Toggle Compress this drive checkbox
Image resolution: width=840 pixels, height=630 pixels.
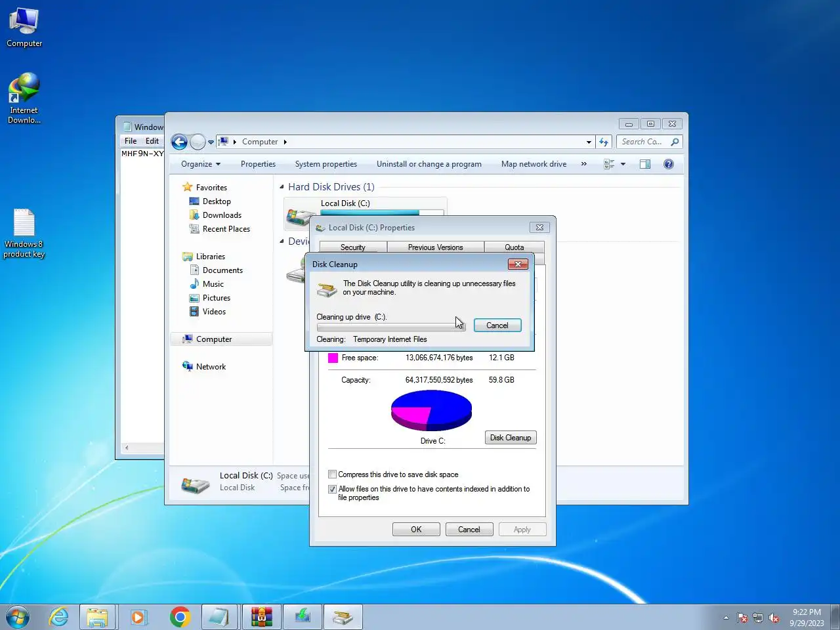coord(333,474)
